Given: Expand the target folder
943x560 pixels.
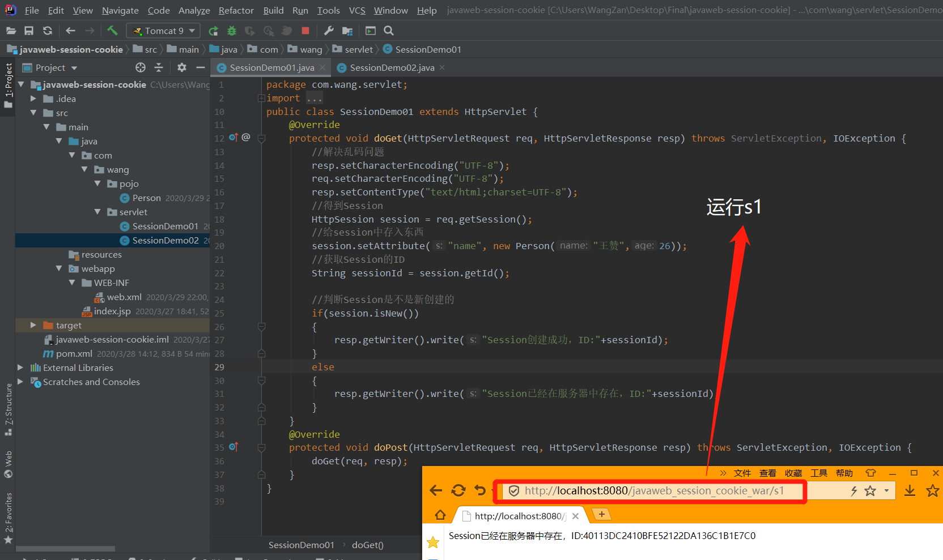Looking at the screenshot, I should pyautogui.click(x=33, y=325).
